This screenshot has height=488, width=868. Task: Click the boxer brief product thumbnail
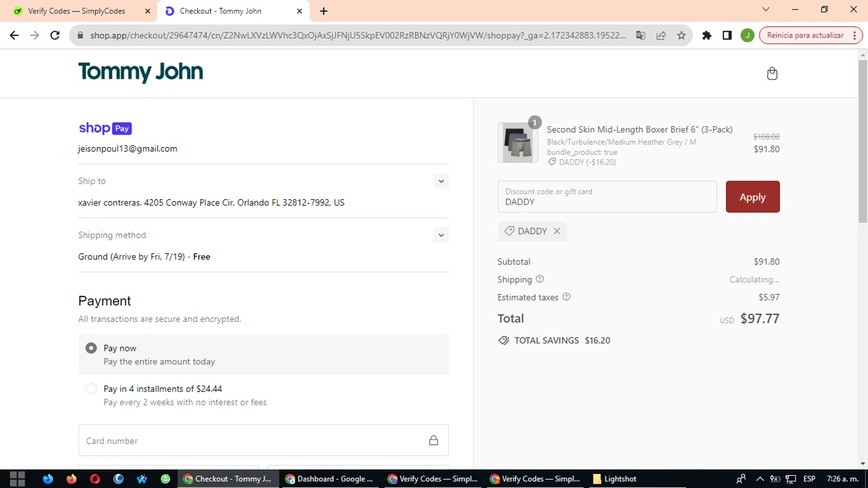[518, 142]
